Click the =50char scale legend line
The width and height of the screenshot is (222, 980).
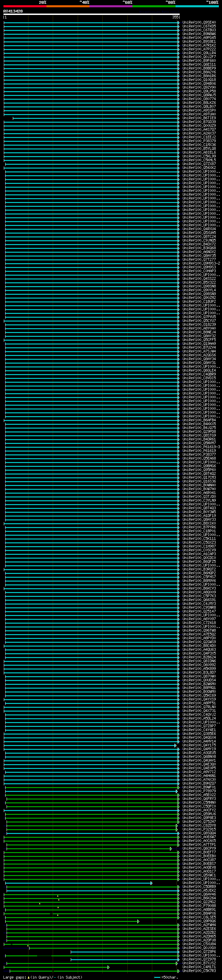point(157,977)
